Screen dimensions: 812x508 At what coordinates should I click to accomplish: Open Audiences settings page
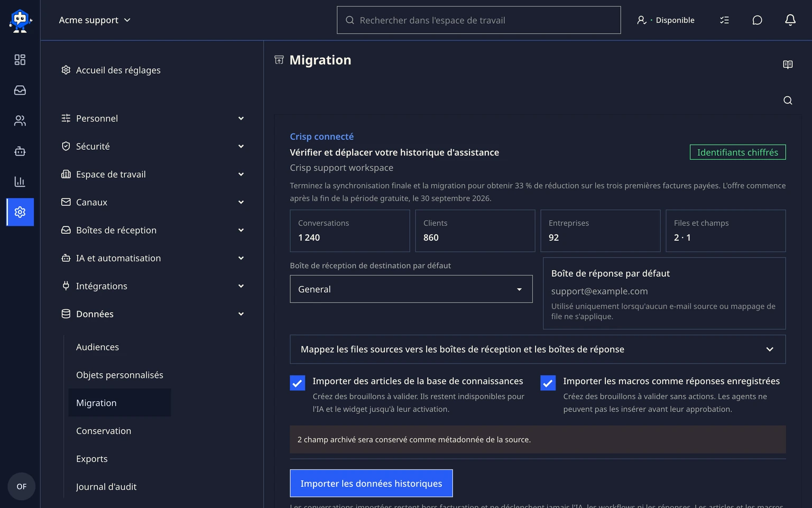click(x=97, y=347)
